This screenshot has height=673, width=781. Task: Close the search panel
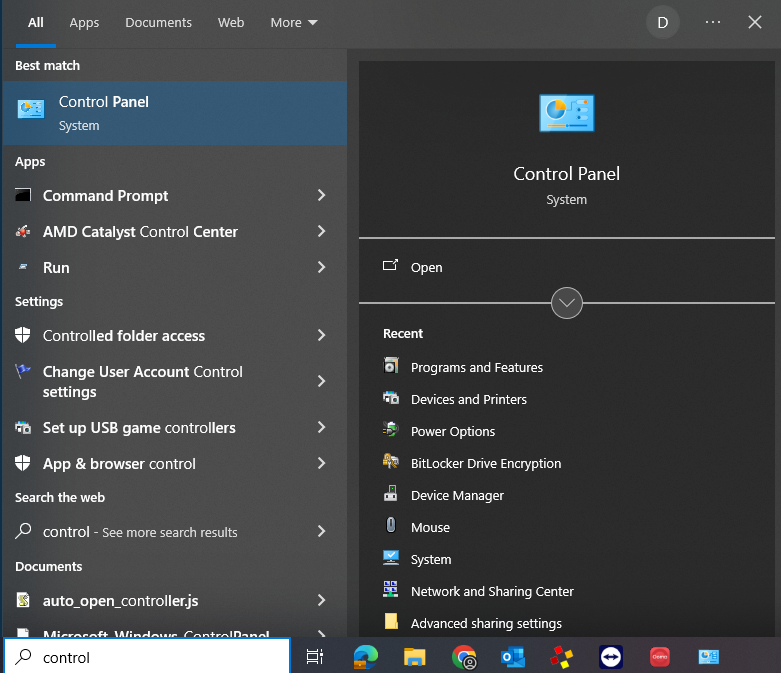click(755, 22)
